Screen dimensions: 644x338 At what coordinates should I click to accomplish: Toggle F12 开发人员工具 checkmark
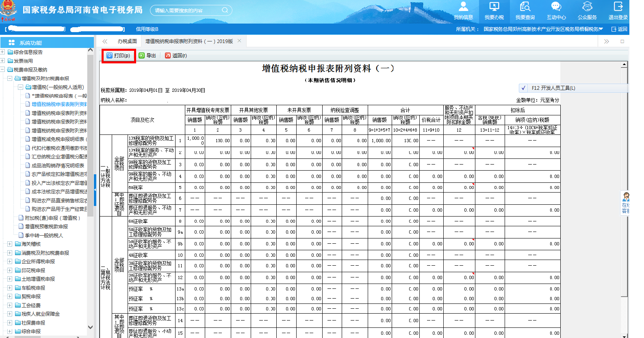(x=524, y=88)
